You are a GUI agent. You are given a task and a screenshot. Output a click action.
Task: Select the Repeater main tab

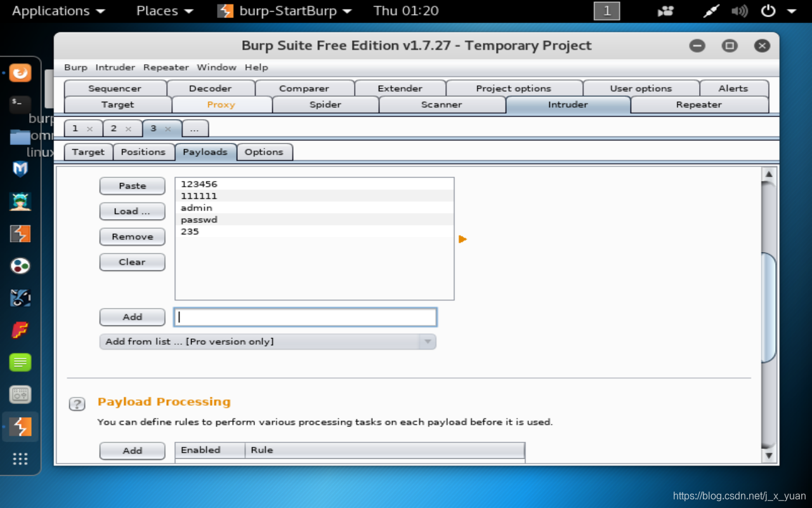tap(699, 105)
